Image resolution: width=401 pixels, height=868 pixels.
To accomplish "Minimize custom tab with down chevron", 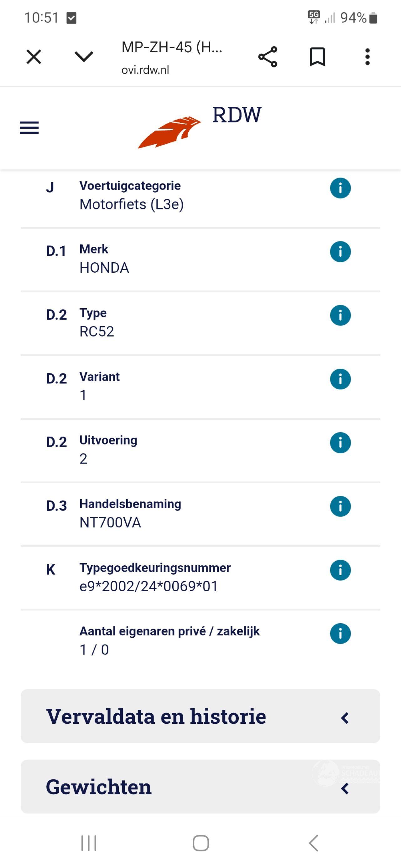I will coord(84,57).
